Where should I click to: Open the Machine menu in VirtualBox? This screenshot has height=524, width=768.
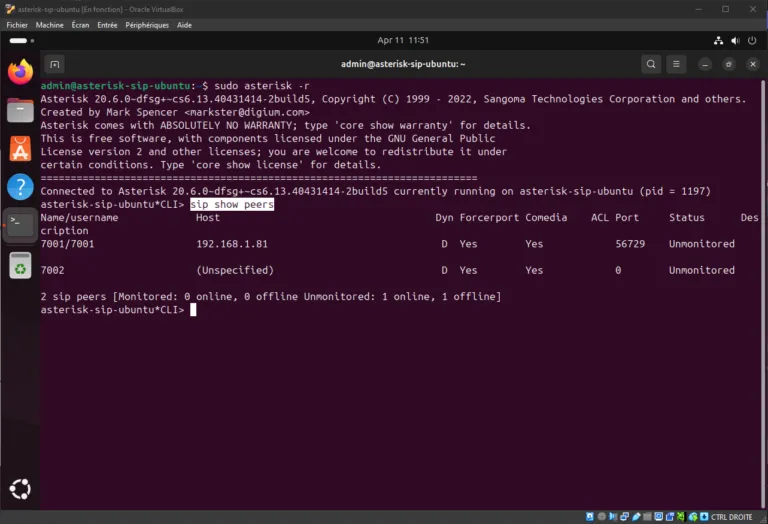tap(49, 25)
